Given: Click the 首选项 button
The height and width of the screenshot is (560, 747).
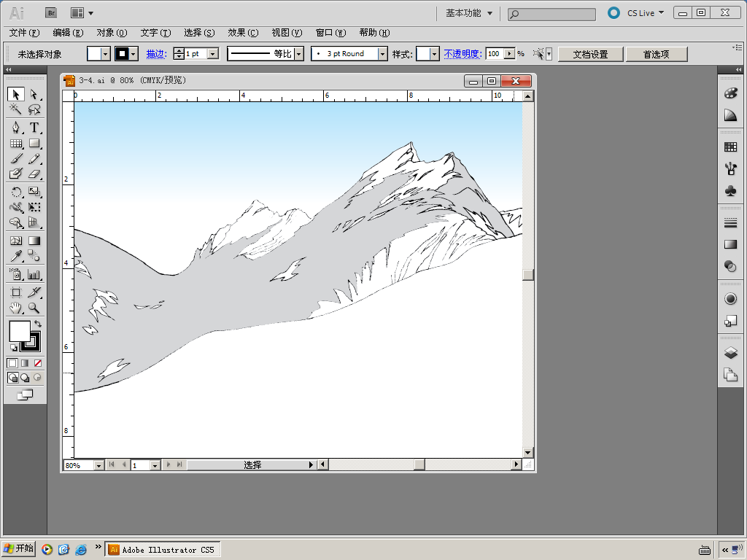Looking at the screenshot, I should (656, 54).
